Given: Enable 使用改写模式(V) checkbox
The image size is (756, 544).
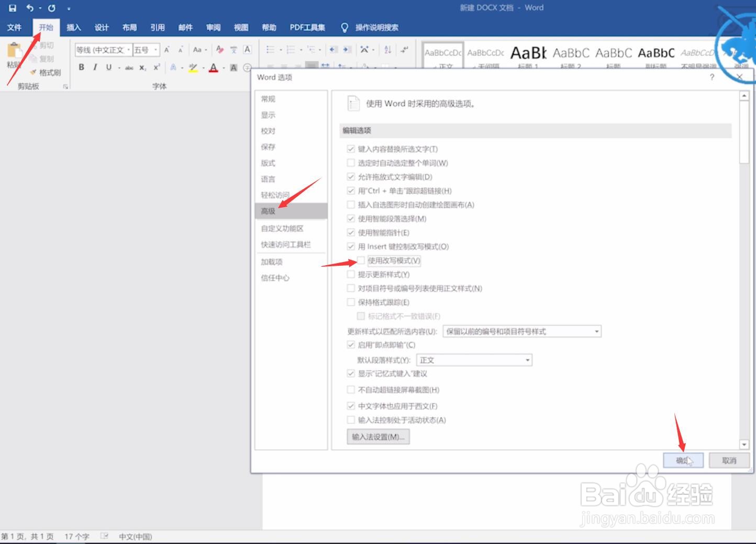Looking at the screenshot, I should [x=362, y=260].
